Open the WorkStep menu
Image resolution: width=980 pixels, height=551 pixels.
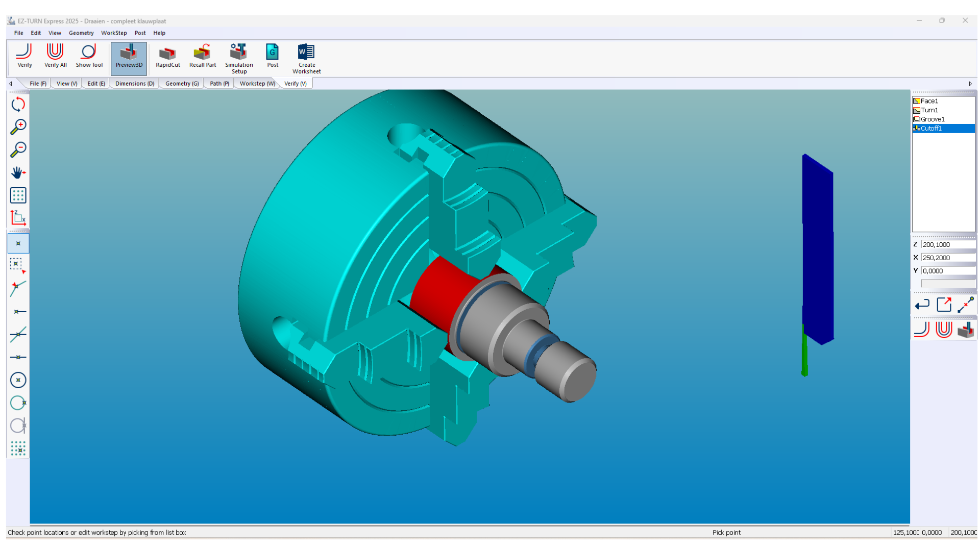pos(114,33)
